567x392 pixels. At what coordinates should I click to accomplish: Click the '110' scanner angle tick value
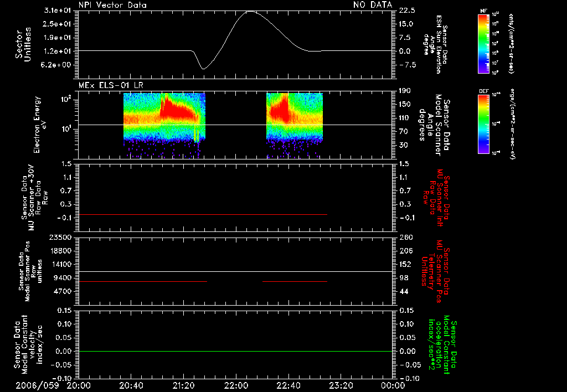[405, 118]
